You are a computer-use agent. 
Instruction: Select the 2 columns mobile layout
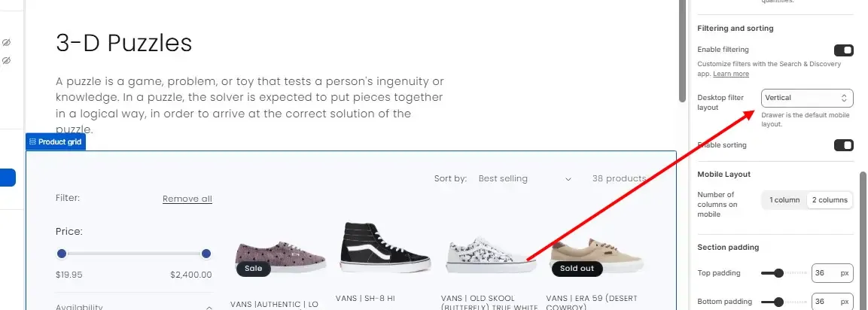pyautogui.click(x=830, y=200)
